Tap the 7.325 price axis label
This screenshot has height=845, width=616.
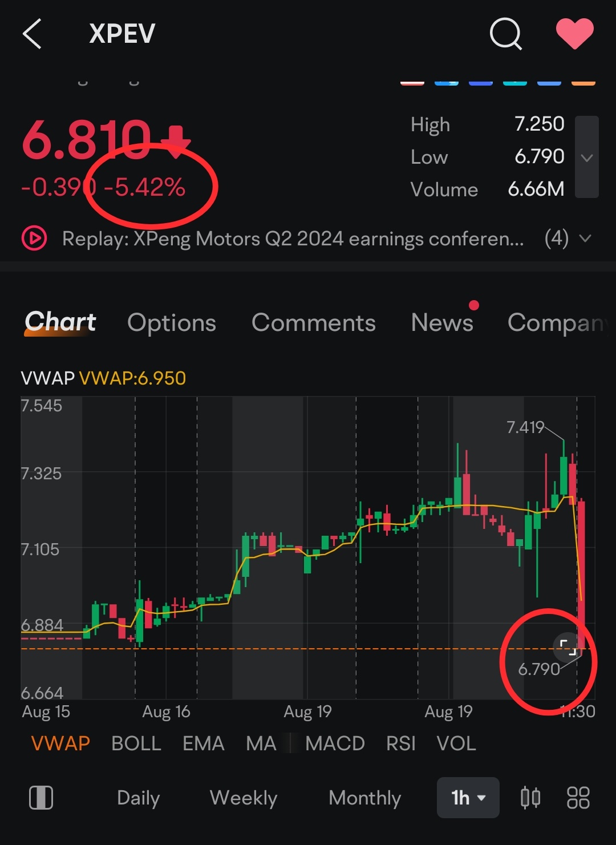[41, 474]
